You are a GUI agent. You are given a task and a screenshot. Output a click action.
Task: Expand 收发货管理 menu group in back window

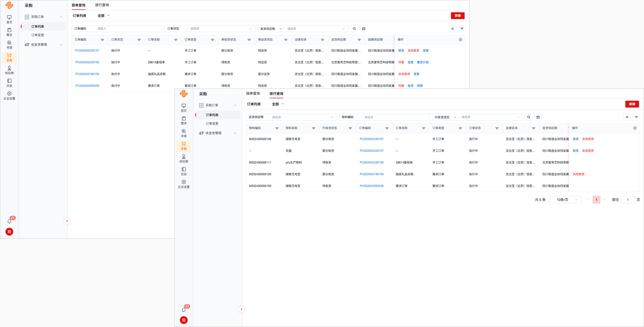pyautogui.click(x=61, y=45)
